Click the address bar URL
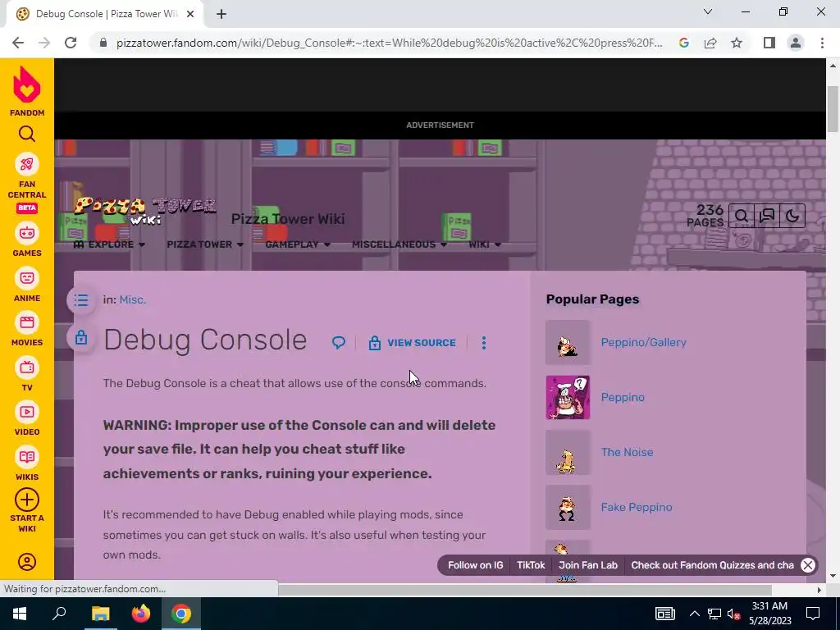 coord(390,43)
